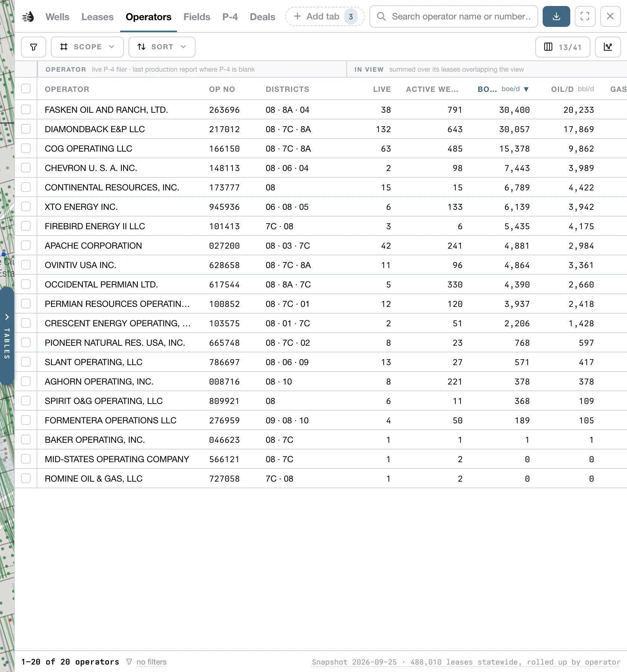
Task: Click MID-STATES OPERATING COMPANY name
Action: (x=117, y=459)
